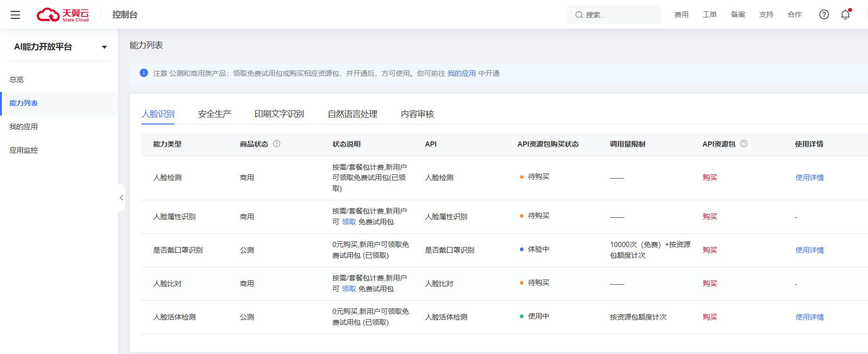Click the API资源包购买状态 column header
Viewport: 868px width, 354px height.
(x=548, y=144)
